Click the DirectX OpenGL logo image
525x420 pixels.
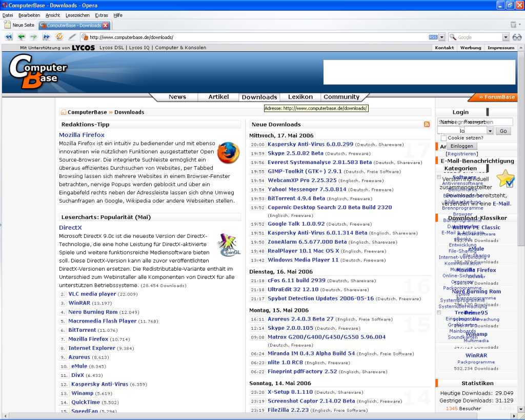[229, 246]
